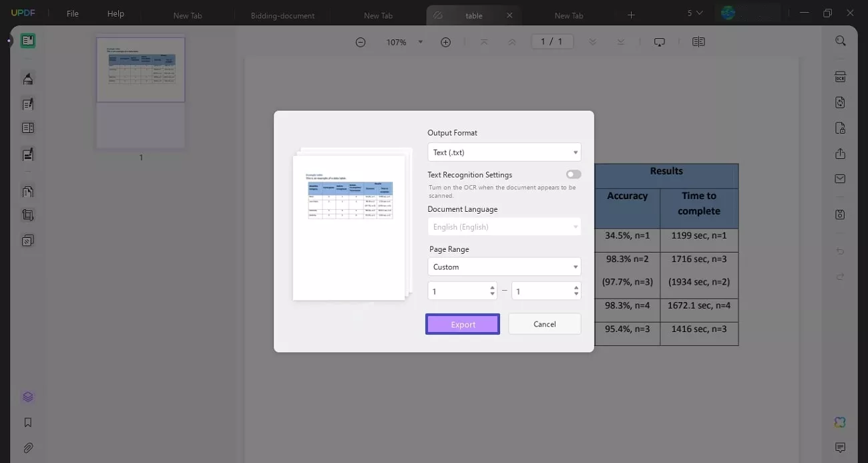Click the Export button
868x463 pixels.
(x=462, y=324)
